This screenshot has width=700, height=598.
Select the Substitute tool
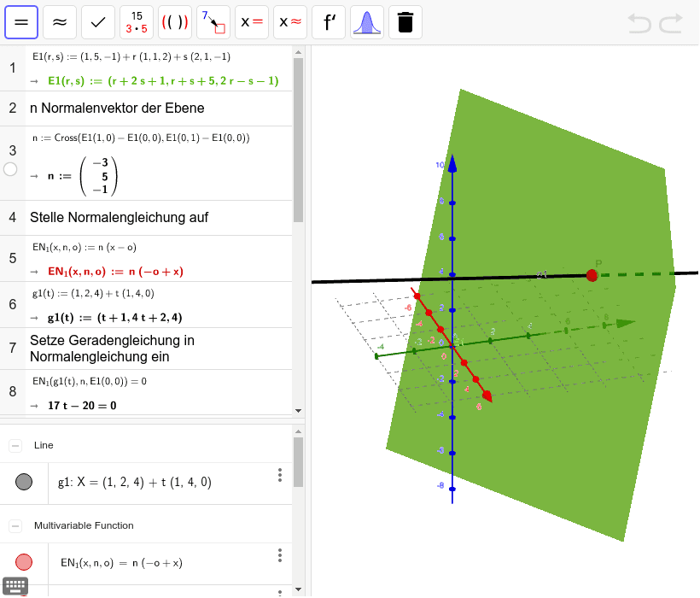(213, 22)
